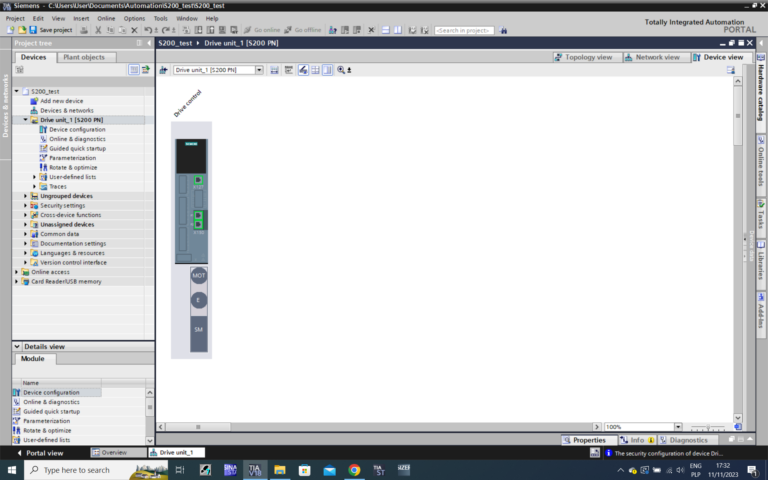Click the SM module below the drive
768x480 pixels.
point(198,329)
